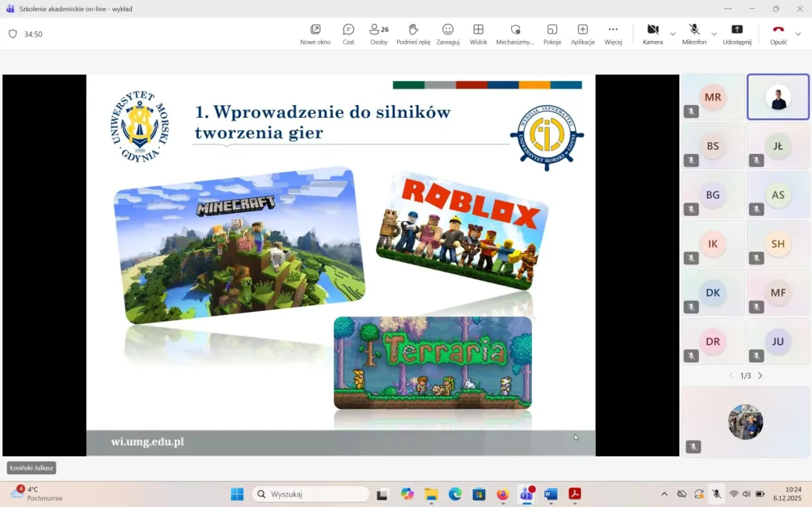Screen dimensions: 812x507
Task: Click the Windows taskbar search box
Action: 311,494
